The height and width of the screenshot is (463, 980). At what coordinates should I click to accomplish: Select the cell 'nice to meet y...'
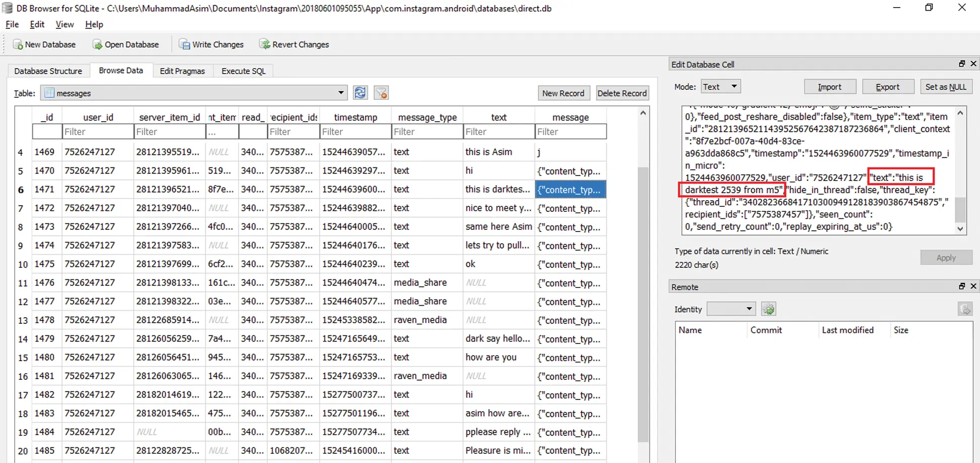coord(499,208)
